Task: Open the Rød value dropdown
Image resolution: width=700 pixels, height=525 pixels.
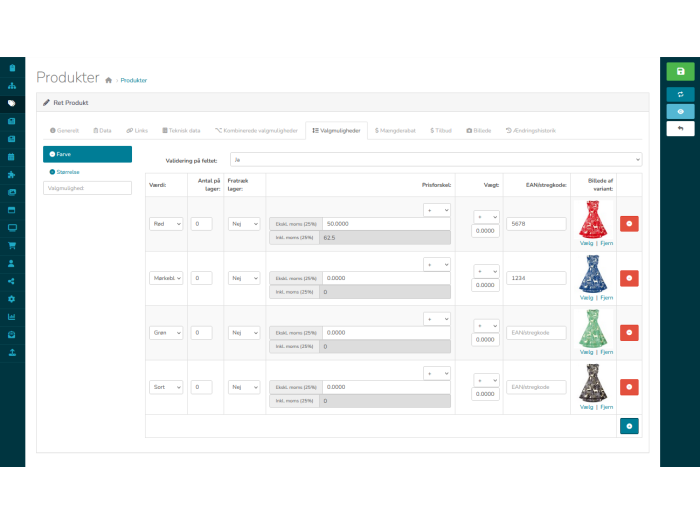Action: tap(166, 224)
